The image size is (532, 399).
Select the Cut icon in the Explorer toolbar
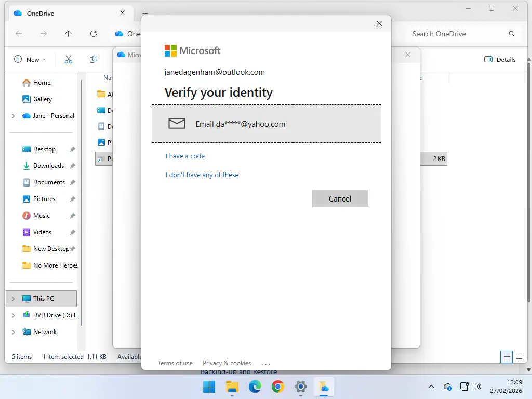(x=68, y=59)
